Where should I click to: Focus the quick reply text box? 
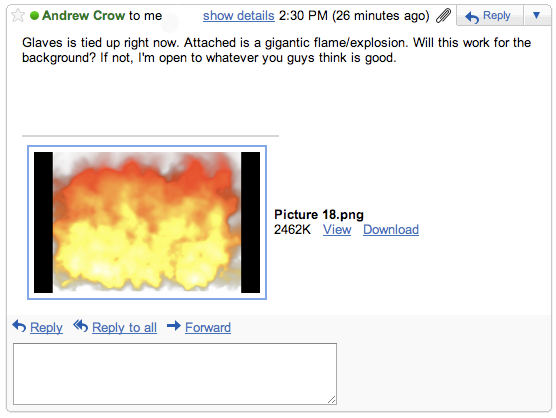[x=175, y=374]
